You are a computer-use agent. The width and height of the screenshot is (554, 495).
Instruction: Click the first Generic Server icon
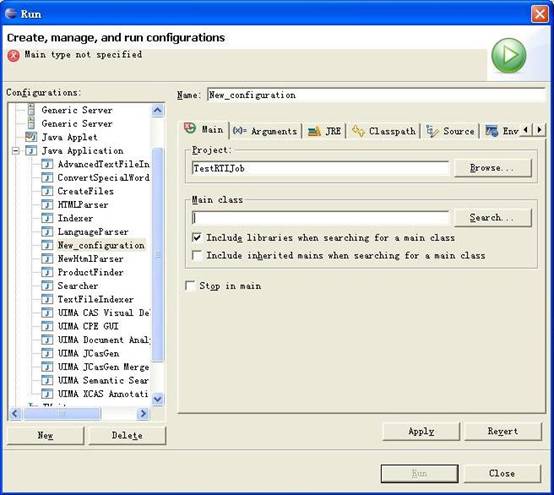31,110
